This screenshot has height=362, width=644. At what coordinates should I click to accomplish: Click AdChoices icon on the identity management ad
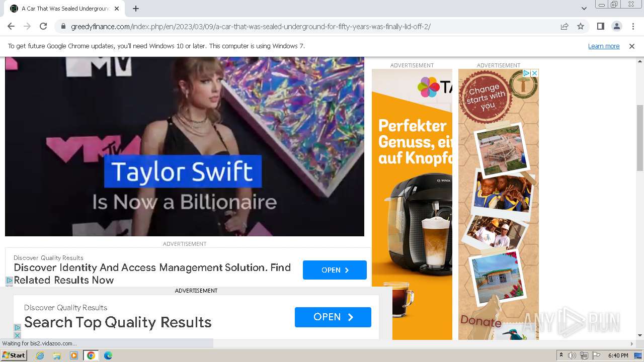point(9,281)
